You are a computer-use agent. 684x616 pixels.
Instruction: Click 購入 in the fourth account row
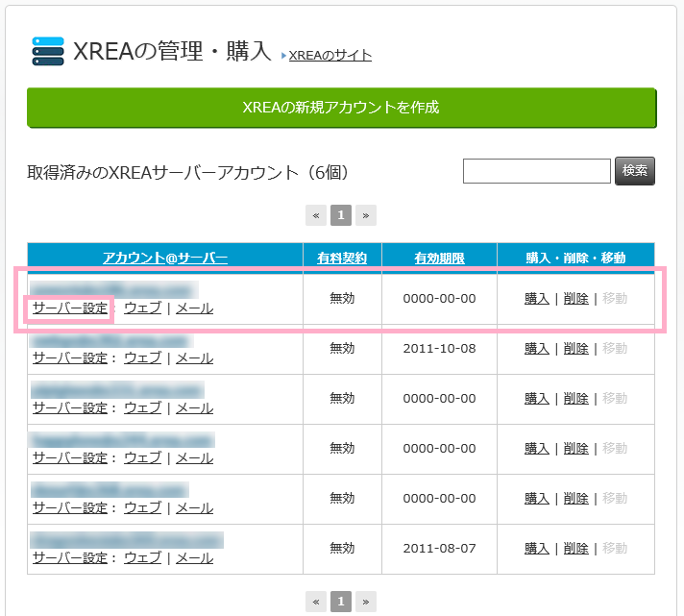tap(537, 449)
